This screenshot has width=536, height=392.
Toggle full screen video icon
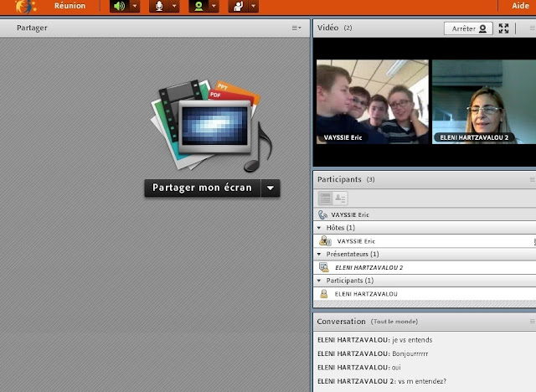pos(503,28)
